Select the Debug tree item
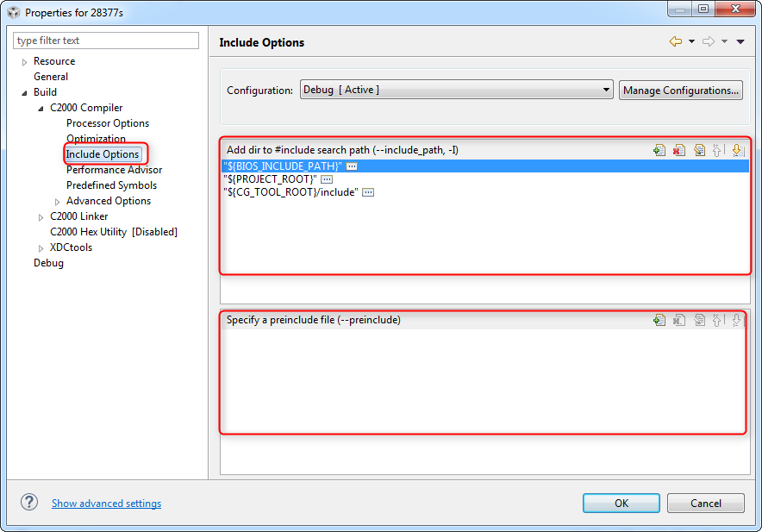Image resolution: width=762 pixels, height=532 pixels. click(48, 264)
